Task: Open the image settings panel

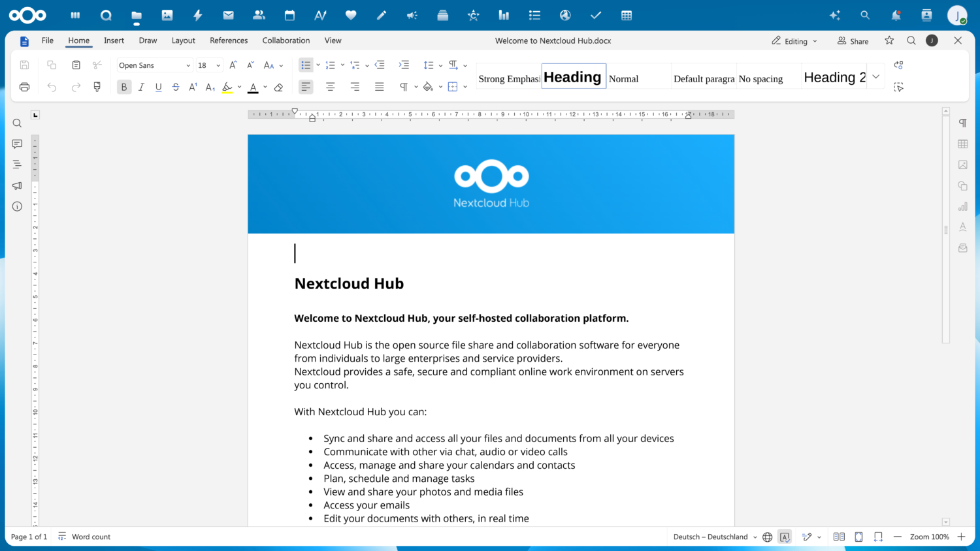Action: (x=962, y=165)
